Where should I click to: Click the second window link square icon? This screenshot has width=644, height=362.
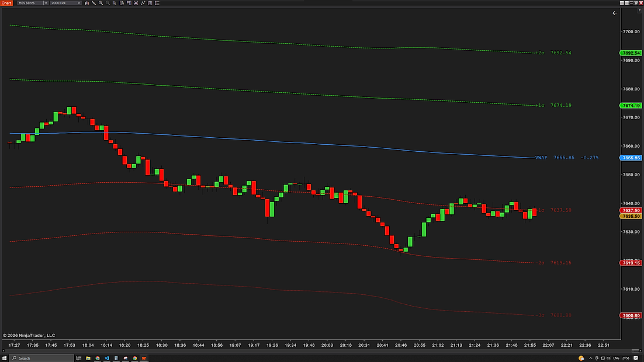coord(626,3)
